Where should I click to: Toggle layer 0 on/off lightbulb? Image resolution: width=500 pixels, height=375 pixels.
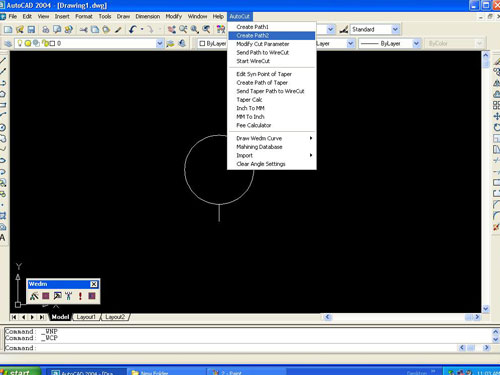tap(20, 43)
